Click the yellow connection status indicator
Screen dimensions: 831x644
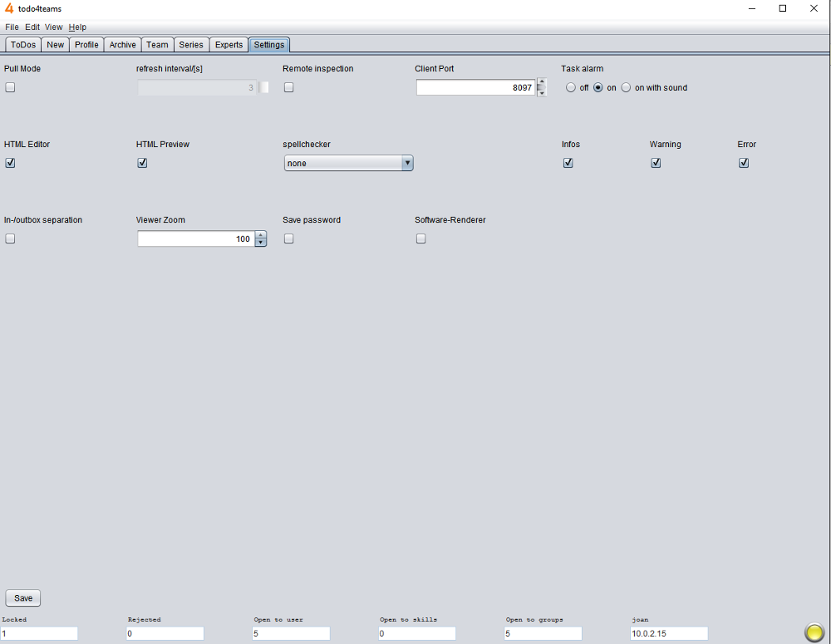814,632
